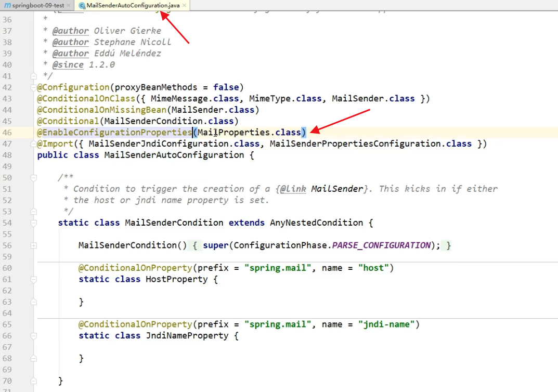Click the HostProperty class name
Image resolution: width=558 pixels, height=392 pixels.
click(176, 279)
